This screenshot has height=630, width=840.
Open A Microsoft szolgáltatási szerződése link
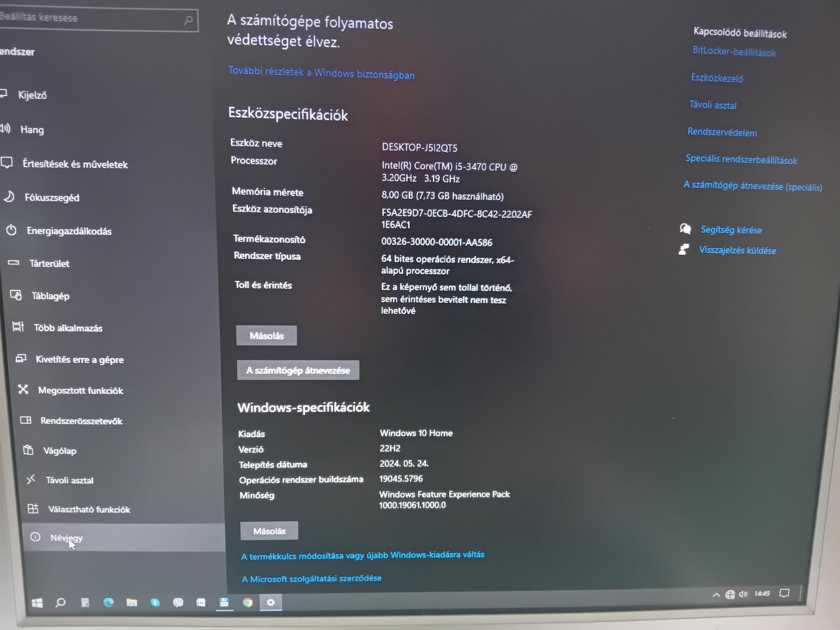click(311, 579)
